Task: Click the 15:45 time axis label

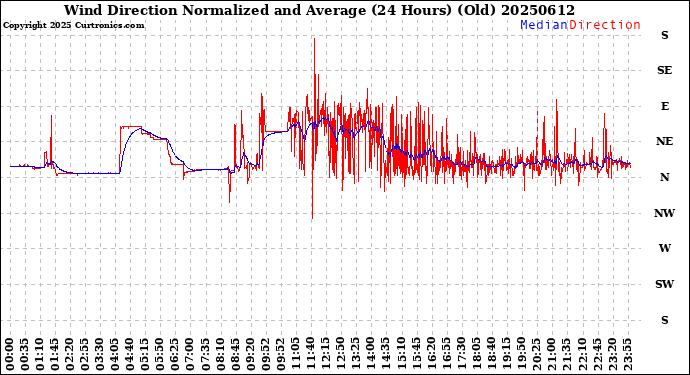Action: tap(416, 354)
